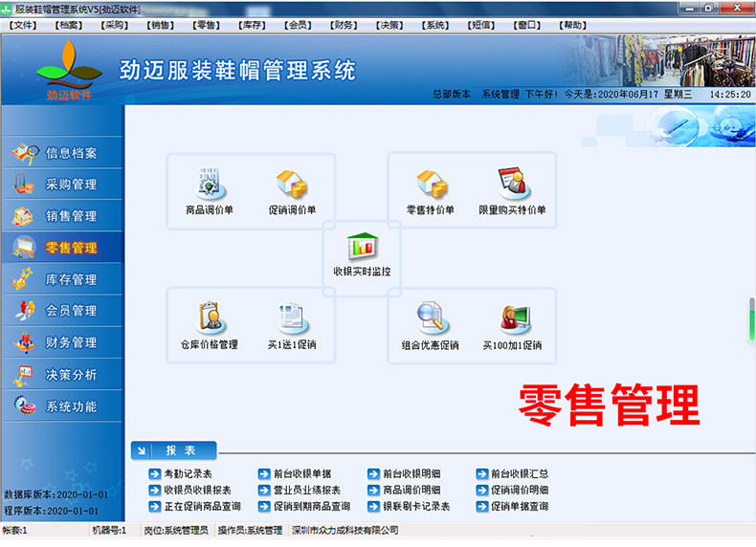Select 信息档案 text in sidebar
756x547 pixels.
[x=72, y=153]
